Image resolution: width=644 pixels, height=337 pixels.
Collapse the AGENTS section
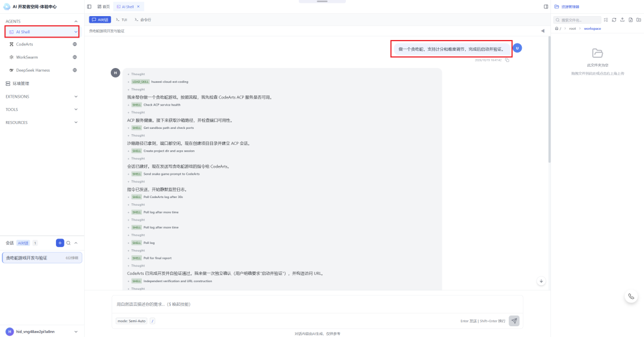[76, 21]
